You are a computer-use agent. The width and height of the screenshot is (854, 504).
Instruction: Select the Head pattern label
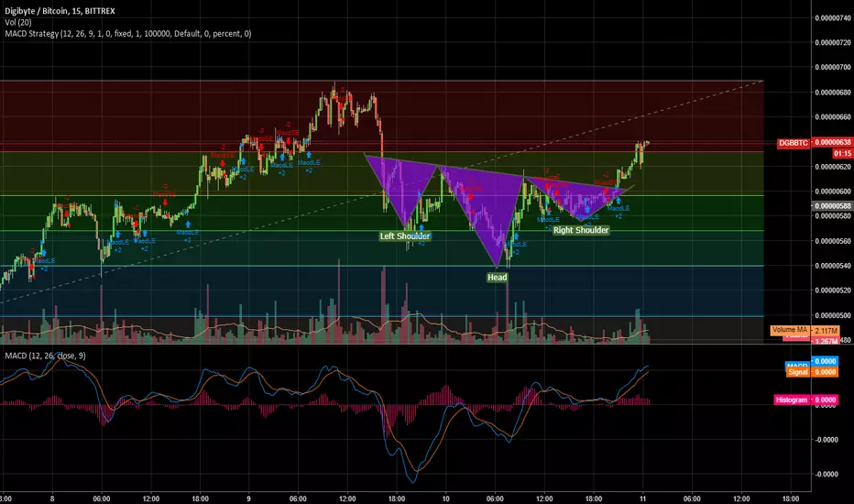(x=498, y=278)
